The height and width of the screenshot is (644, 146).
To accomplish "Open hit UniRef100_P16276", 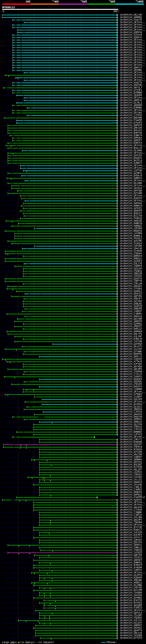I will [x=131, y=20].
